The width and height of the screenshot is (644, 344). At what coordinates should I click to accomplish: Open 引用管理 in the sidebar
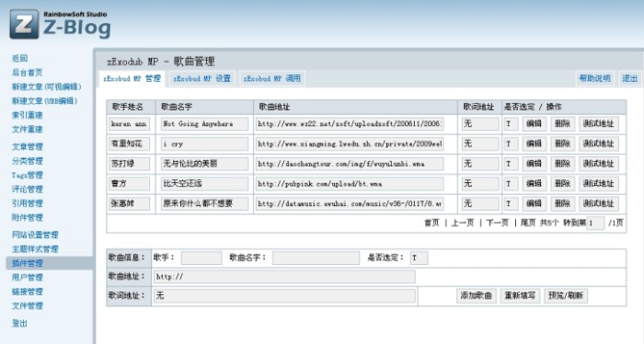point(27,203)
